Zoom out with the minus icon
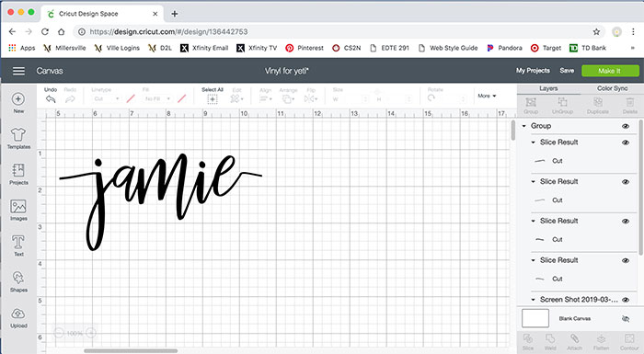644x354 pixels. [59, 333]
